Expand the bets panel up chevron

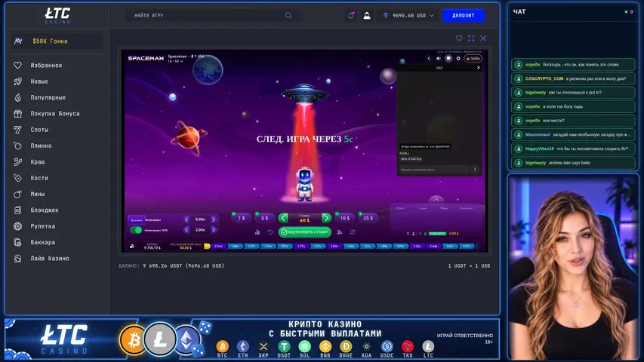pyautogui.click(x=436, y=200)
